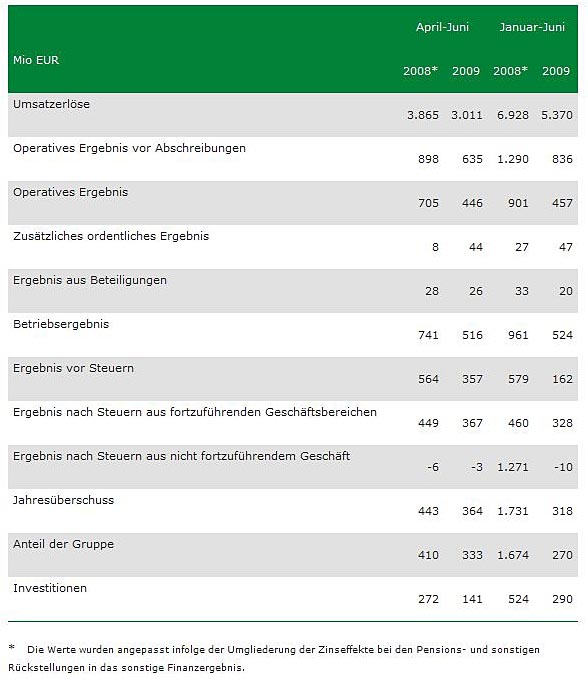This screenshot has width=588, height=679.
Task: Select the Januar-Juni column header
Action: (532, 27)
